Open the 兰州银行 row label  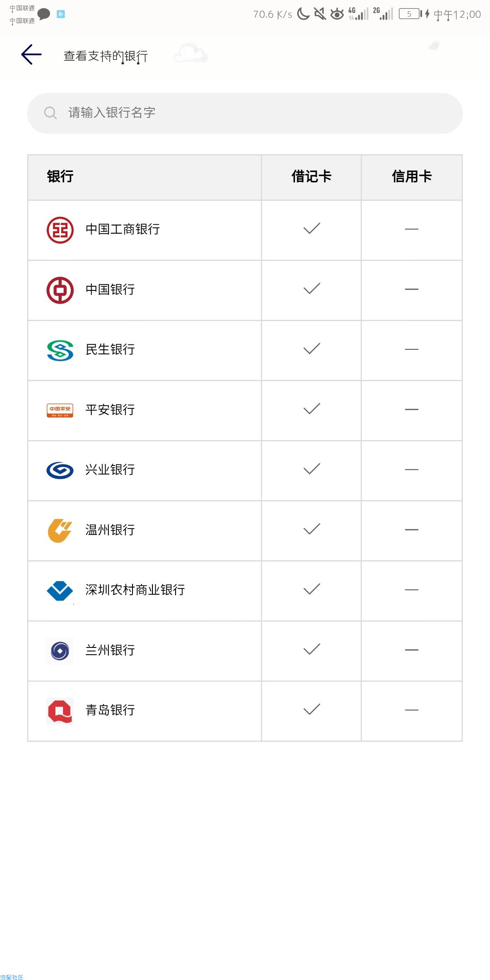click(110, 650)
